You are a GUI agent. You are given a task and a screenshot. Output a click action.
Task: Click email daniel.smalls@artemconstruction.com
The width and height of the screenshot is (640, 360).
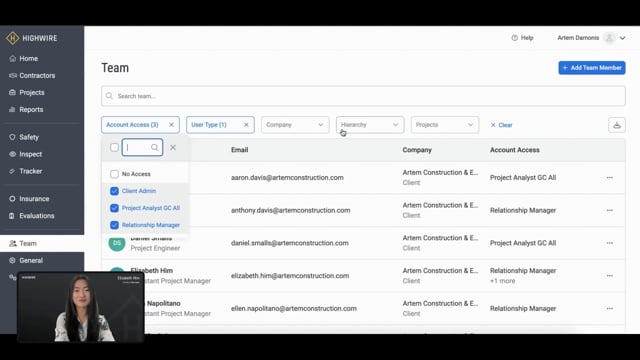click(290, 243)
